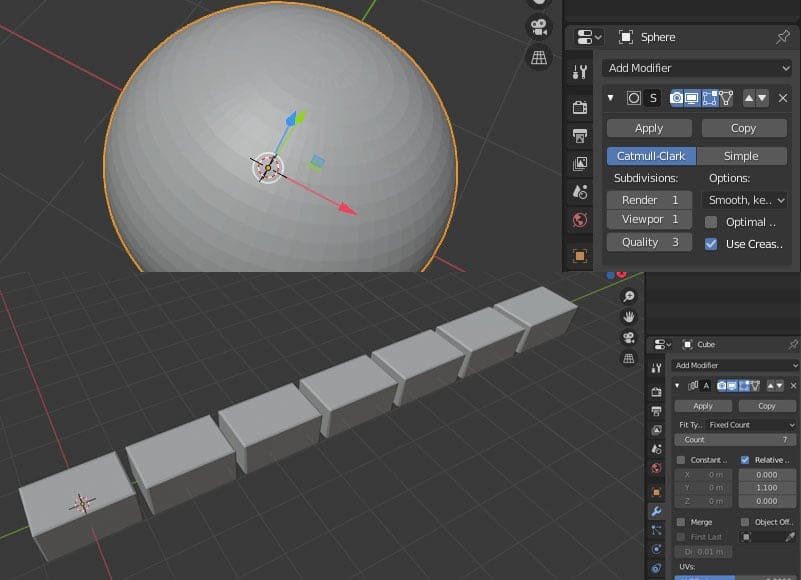This screenshot has width=801, height=580.
Task: Open Object properties tab in Sphere panel
Action: (x=579, y=256)
